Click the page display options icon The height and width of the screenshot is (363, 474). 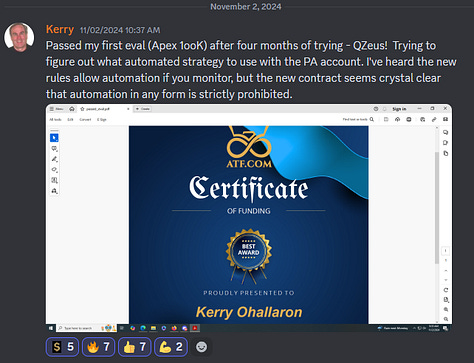coord(446,300)
